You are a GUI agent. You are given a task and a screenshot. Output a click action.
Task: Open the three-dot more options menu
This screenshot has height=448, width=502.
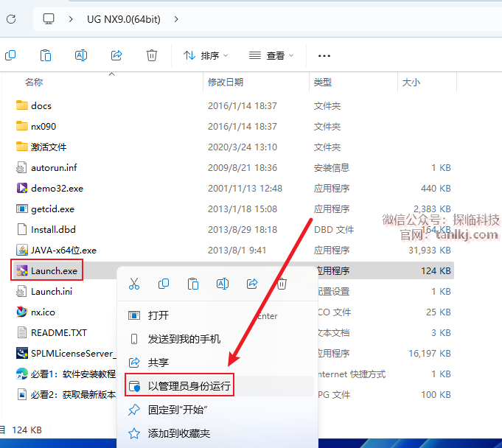coord(324,55)
